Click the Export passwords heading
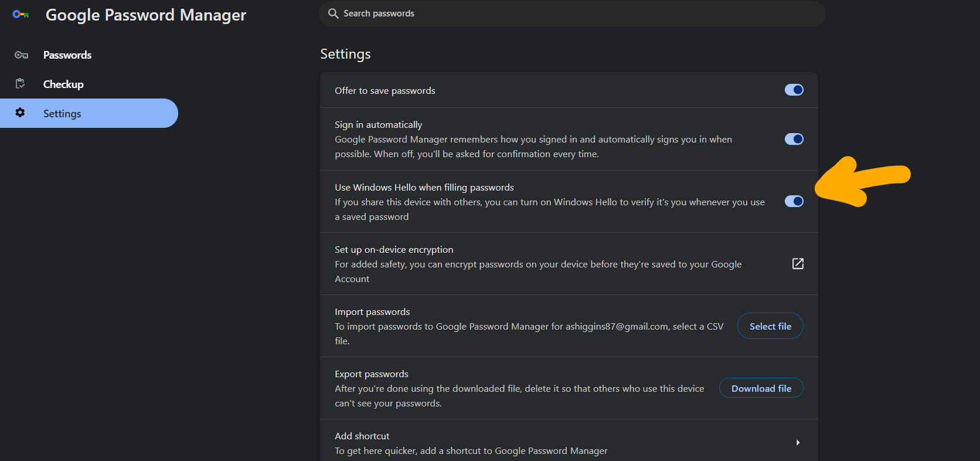This screenshot has width=980, height=461. (372, 374)
